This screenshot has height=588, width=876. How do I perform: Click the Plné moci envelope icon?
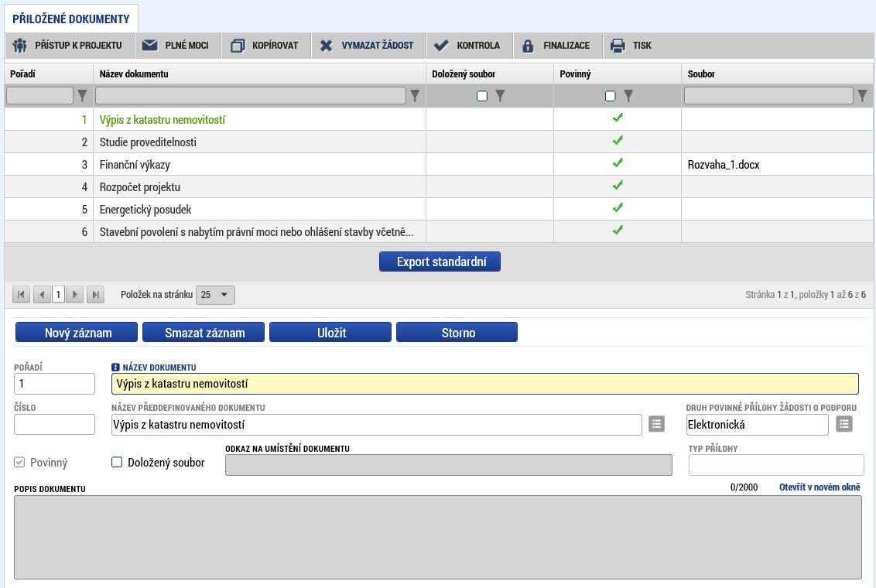[149, 45]
